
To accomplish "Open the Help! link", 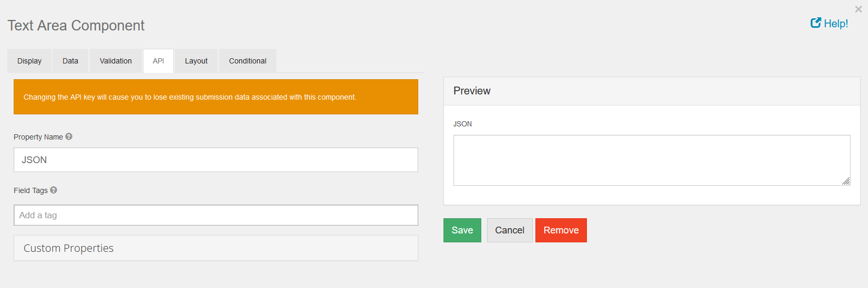I will [x=835, y=24].
